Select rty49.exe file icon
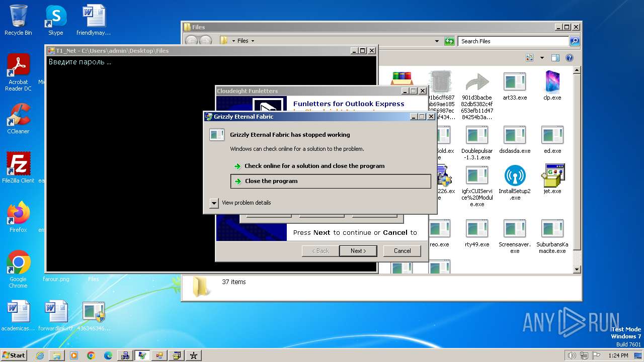The image size is (644, 362). click(477, 233)
